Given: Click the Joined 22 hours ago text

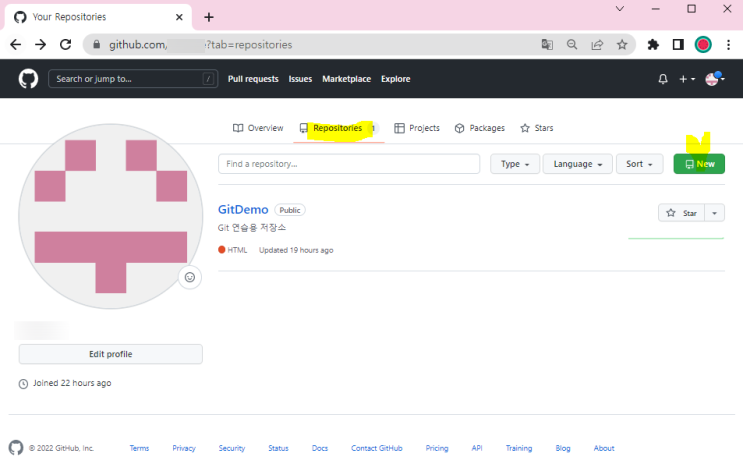Looking at the screenshot, I should coord(72,383).
